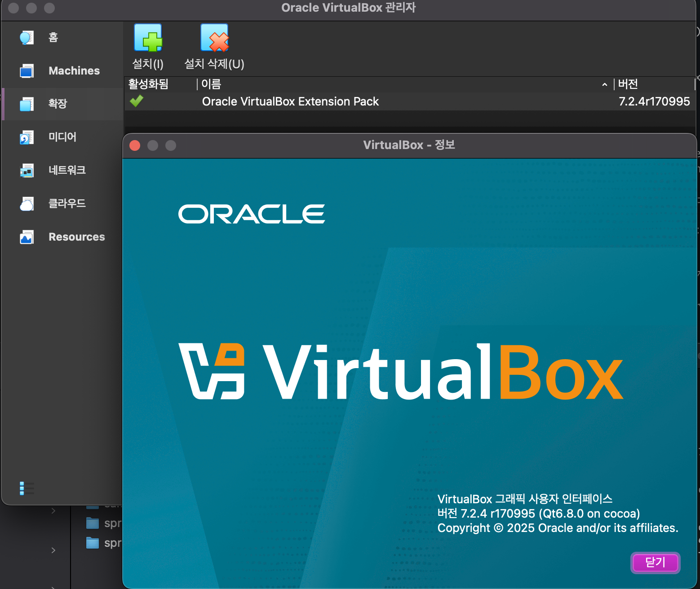This screenshot has width=700, height=589.
Task: Click the 설치 삭제(U) uninstall icon
Action: [x=214, y=38]
